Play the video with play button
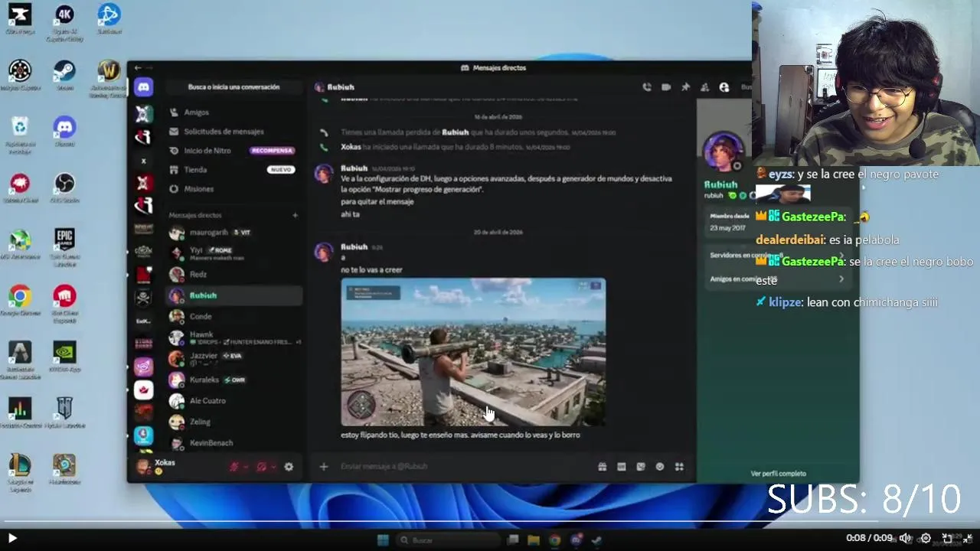This screenshot has height=551, width=980. click(x=12, y=538)
